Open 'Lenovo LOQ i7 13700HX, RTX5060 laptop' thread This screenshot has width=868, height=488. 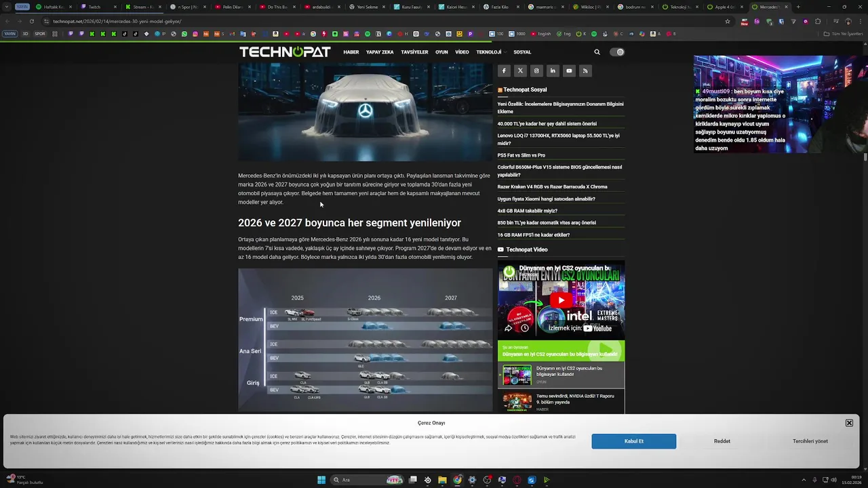pos(559,140)
